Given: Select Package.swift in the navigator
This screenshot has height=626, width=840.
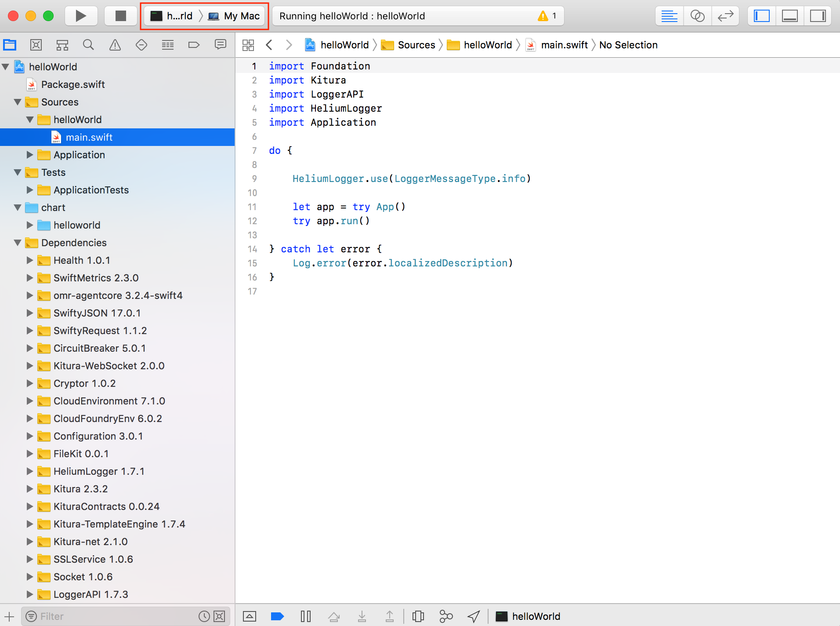Looking at the screenshot, I should [x=73, y=84].
